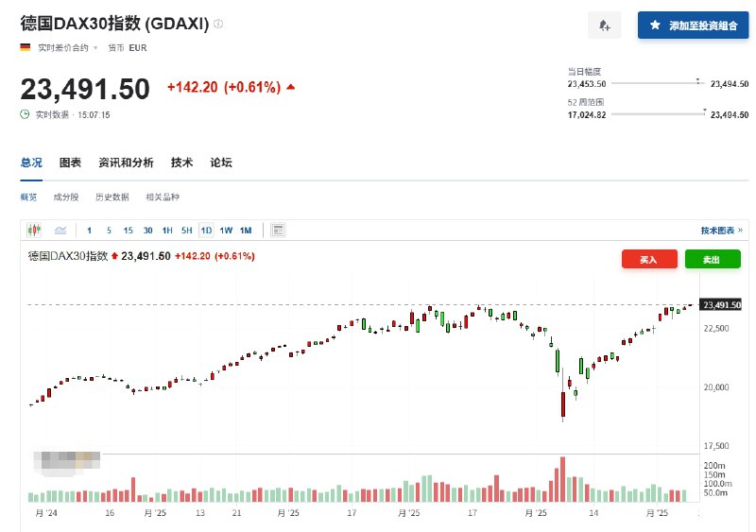Open the 资讯和分析 tab
This screenshot has height=532, width=756.
pos(126,163)
